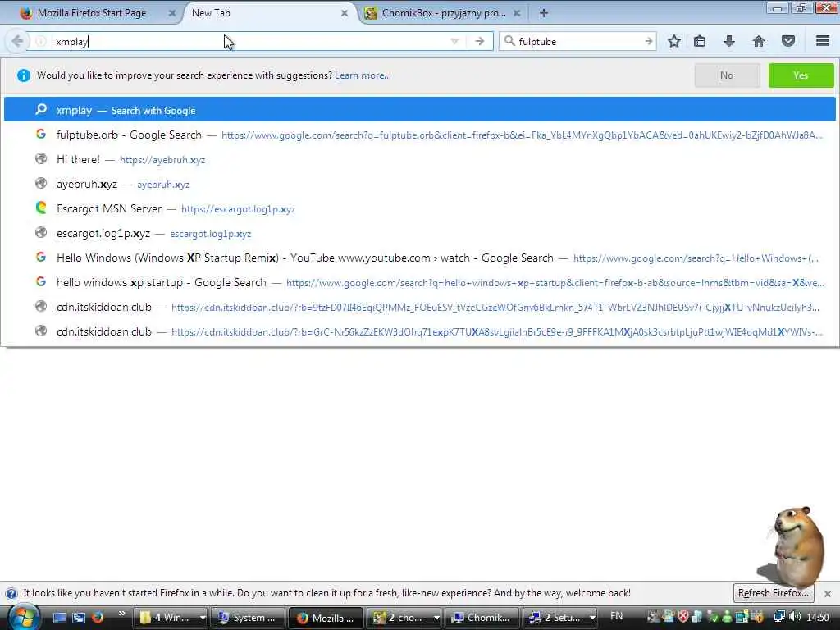Select xmplay Search with Google suggestion

pos(419,111)
